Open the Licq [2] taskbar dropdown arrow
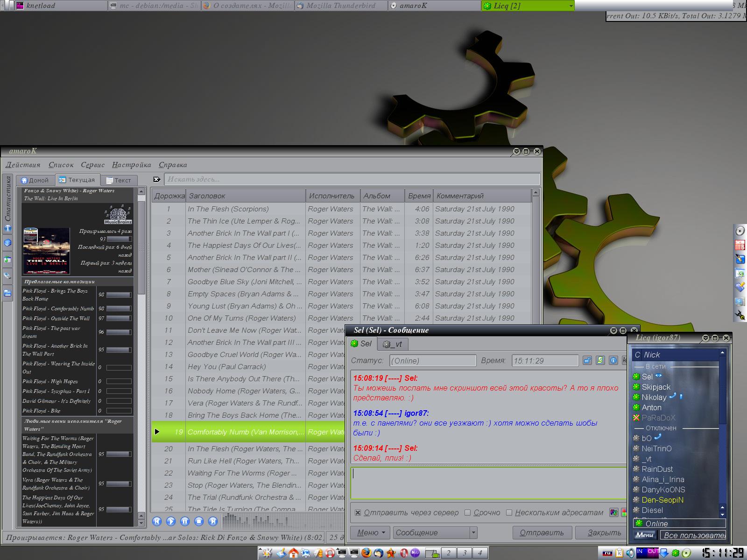 coord(571,6)
